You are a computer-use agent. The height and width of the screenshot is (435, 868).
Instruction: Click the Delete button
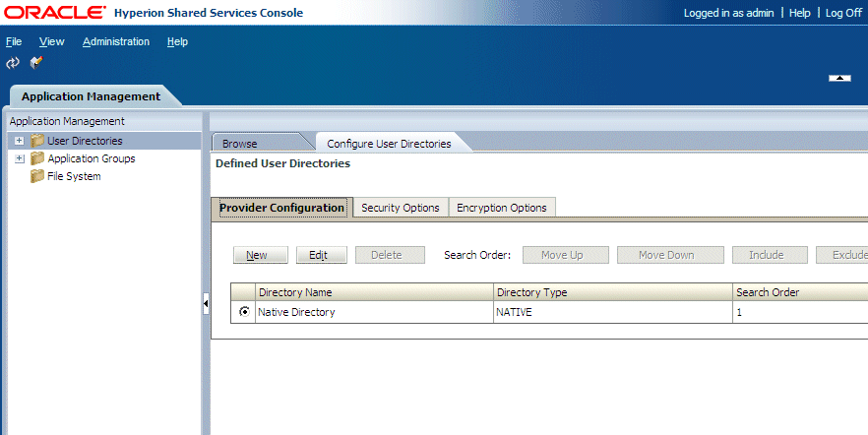click(x=391, y=255)
